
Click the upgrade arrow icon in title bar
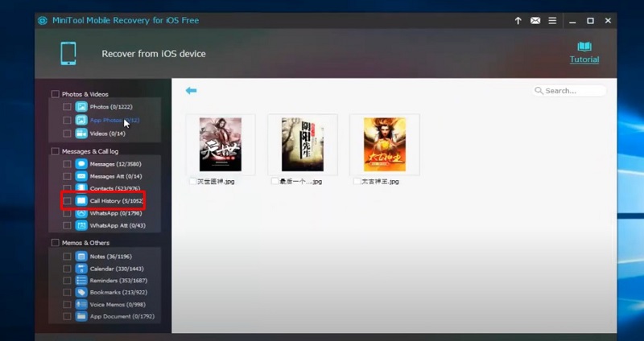[x=518, y=20]
